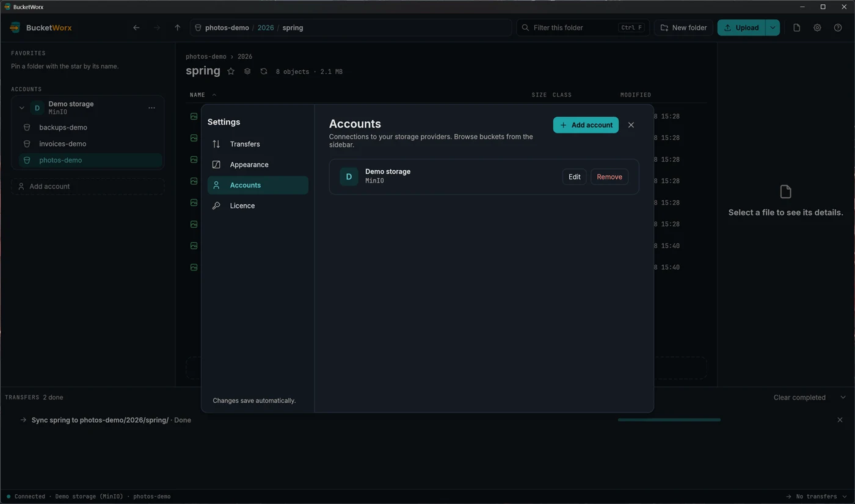Viewport: 855px width, 504px height.
Task: Click 2026 in the address bar path
Action: (x=266, y=27)
